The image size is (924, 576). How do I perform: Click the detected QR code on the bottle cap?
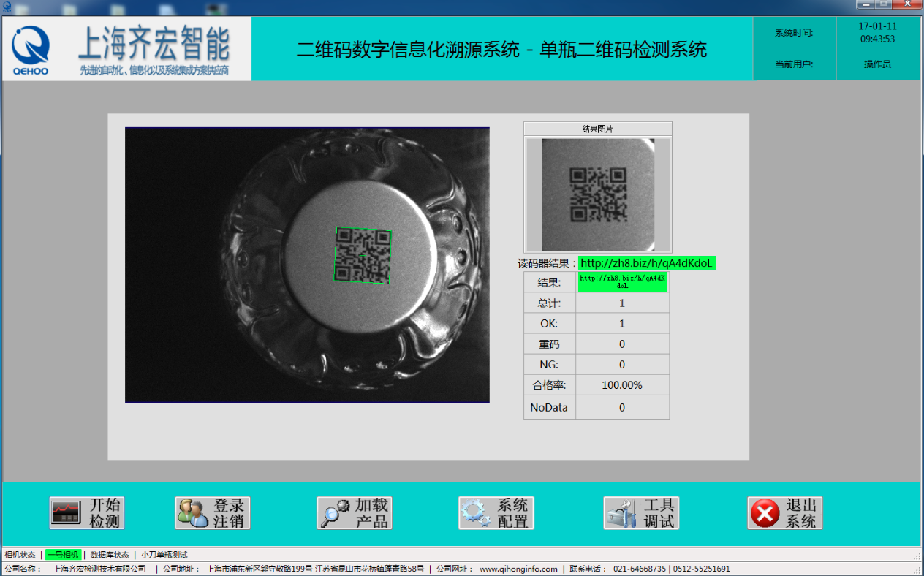click(363, 255)
